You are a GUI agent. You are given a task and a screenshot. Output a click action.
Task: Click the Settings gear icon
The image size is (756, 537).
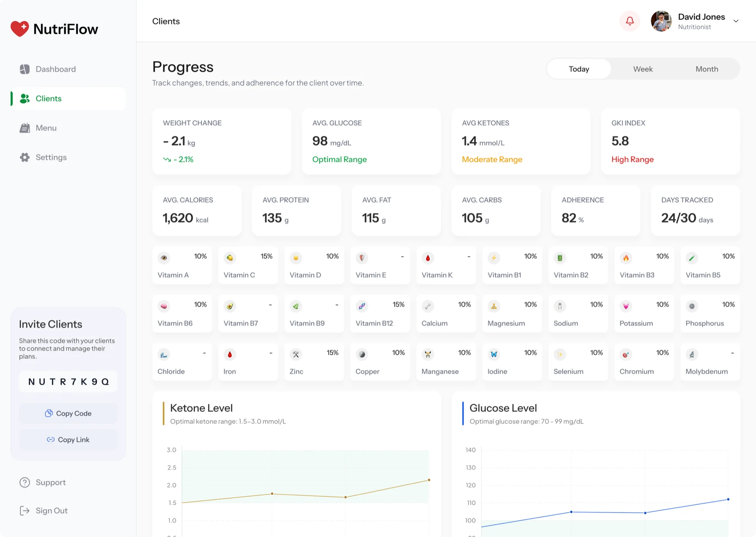point(24,158)
